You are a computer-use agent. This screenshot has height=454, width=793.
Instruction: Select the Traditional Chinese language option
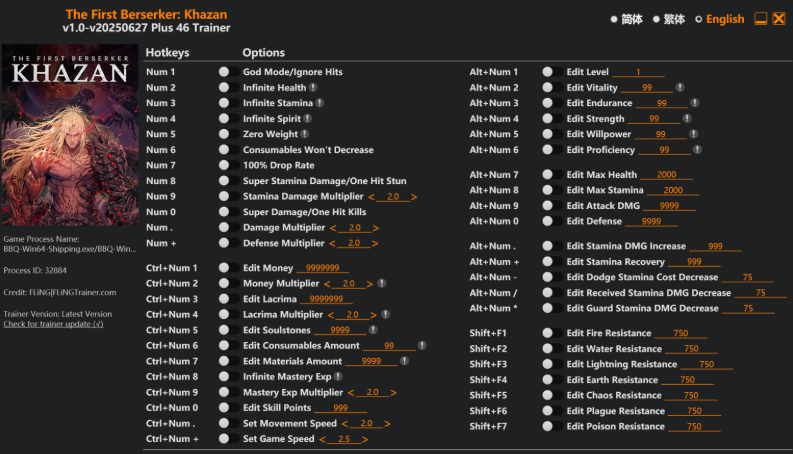pos(669,19)
